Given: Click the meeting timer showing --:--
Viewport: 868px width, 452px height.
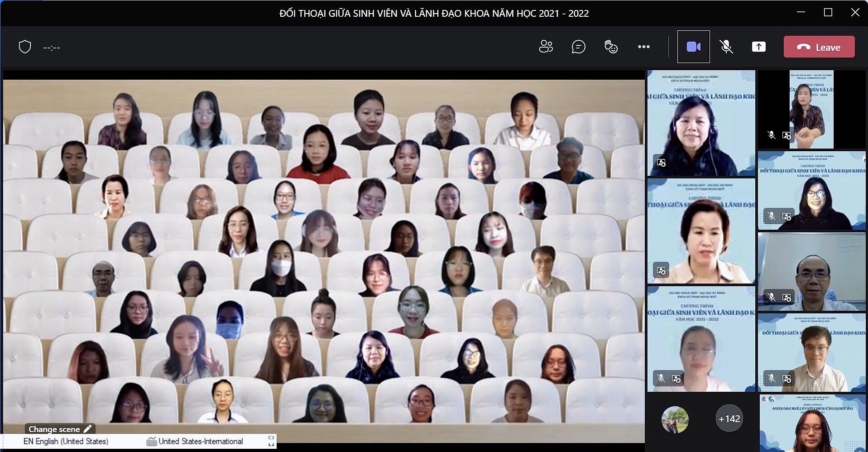Looking at the screenshot, I should click(x=52, y=47).
